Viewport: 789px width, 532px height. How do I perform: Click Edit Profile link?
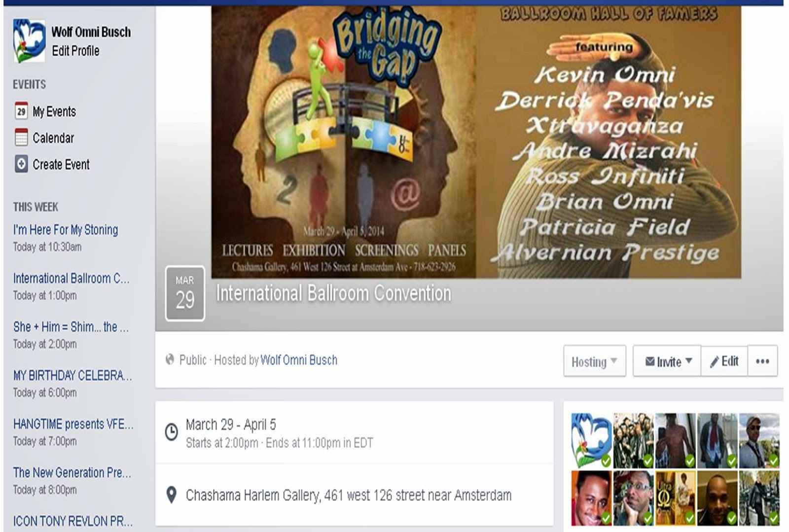(75, 51)
